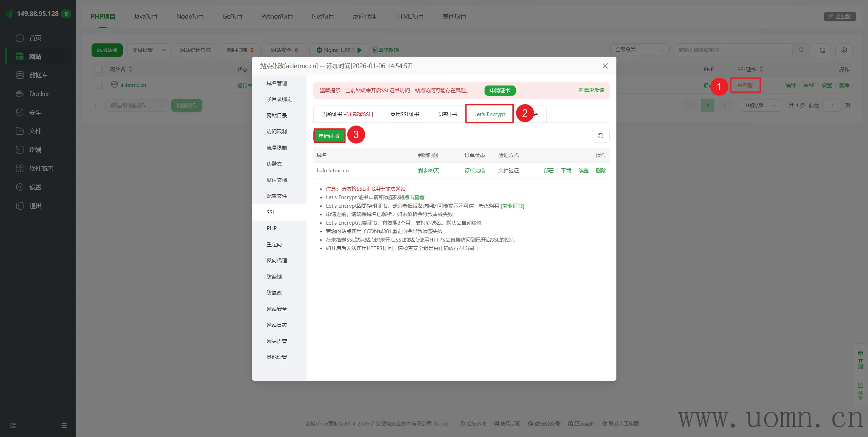The image size is (868, 437).
Task: Select PHP in the dialog side menu
Action: pyautogui.click(x=271, y=228)
